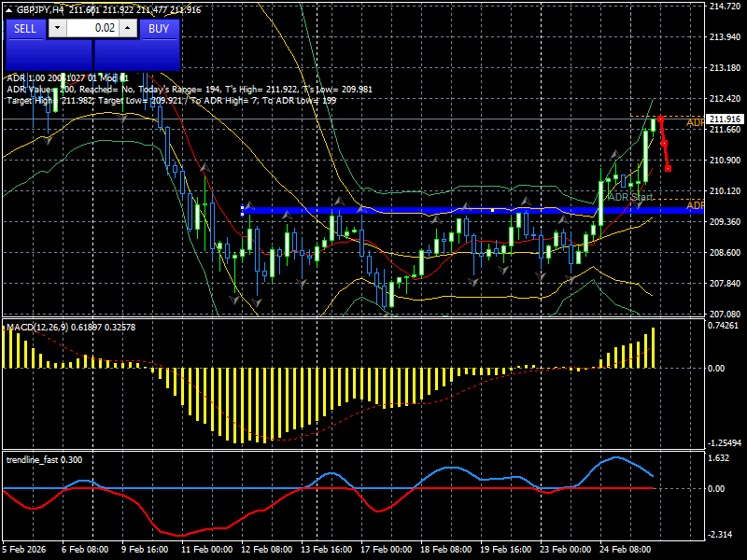This screenshot has height=560, width=747.
Task: Click the GBPJPY,H4 chart title
Action: tap(42, 9)
